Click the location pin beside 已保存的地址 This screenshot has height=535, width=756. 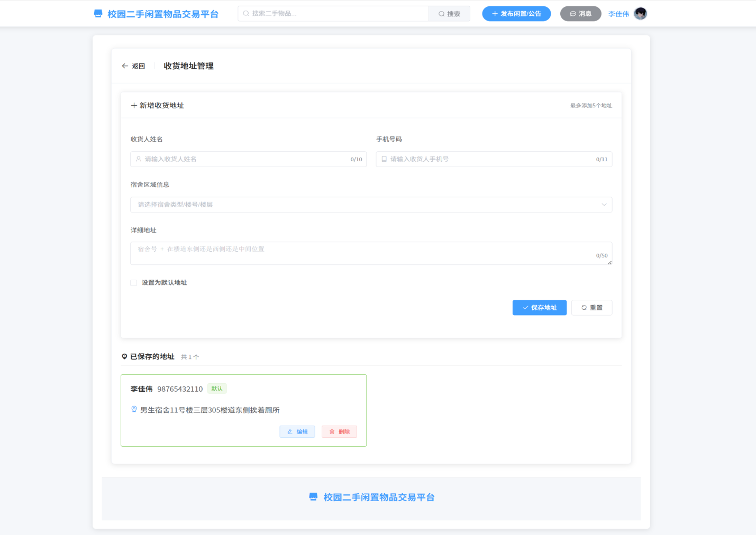coord(124,357)
